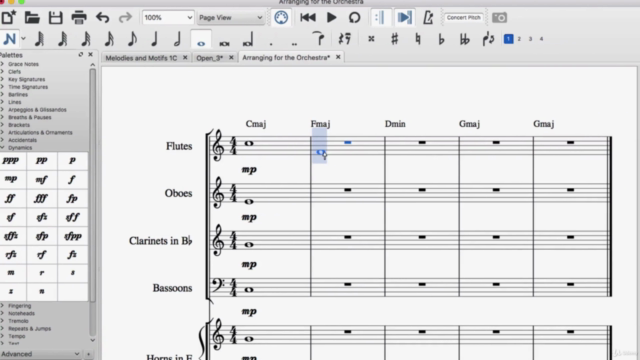Print the score
This screenshot has width=640, height=360.
tap(79, 18)
